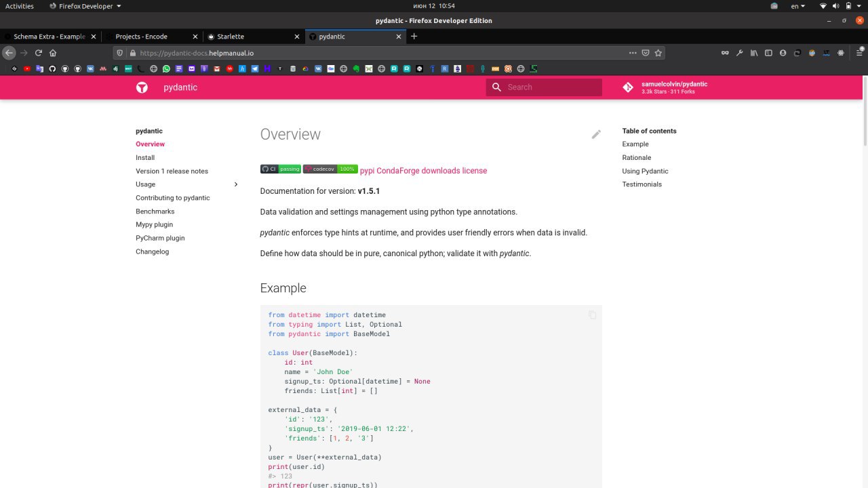868x488 pixels.
Task: Open the GitHub repository git icon
Action: click(x=628, y=87)
